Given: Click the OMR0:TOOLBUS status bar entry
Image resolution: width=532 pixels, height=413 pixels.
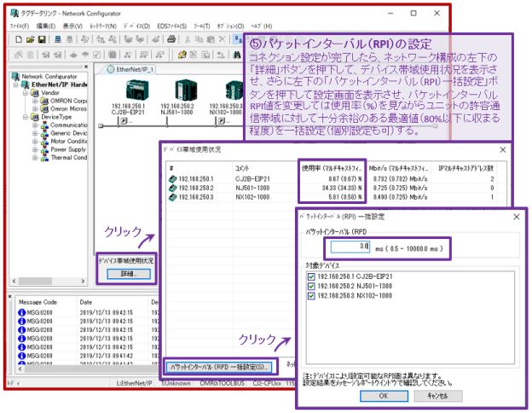Looking at the screenshot, I should pyautogui.click(x=223, y=383).
